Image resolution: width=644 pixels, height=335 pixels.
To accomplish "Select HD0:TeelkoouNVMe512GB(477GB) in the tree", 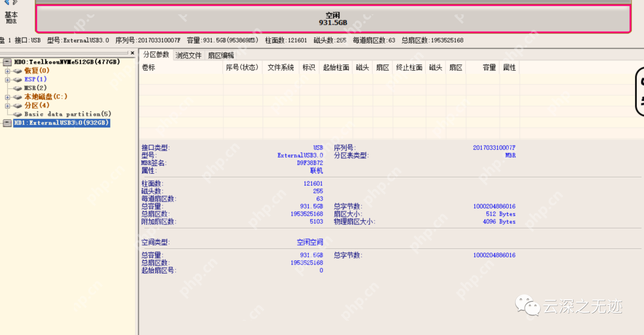I will [67, 62].
